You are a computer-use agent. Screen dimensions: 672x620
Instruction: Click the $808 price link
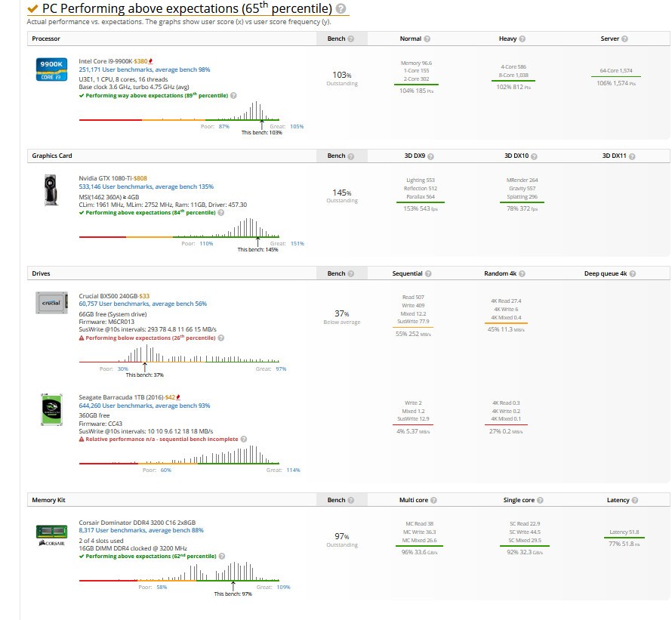pos(140,178)
